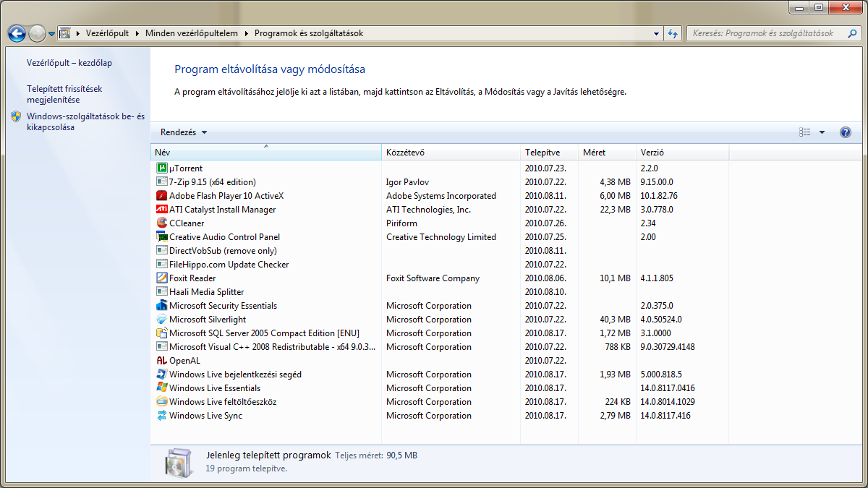Select the Adobe Systems Incorporated cell
The image size is (868, 488).
pyautogui.click(x=441, y=196)
